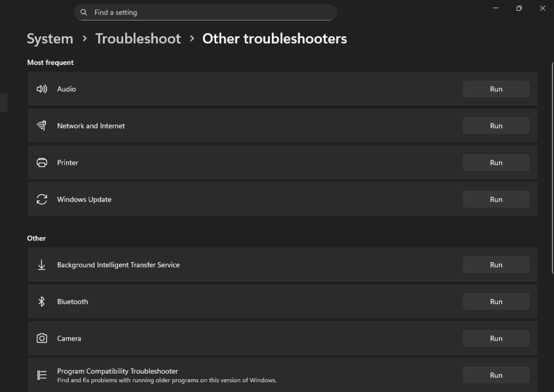Click the Audio speaker icon
Image resolution: width=554 pixels, height=392 pixels.
42,89
